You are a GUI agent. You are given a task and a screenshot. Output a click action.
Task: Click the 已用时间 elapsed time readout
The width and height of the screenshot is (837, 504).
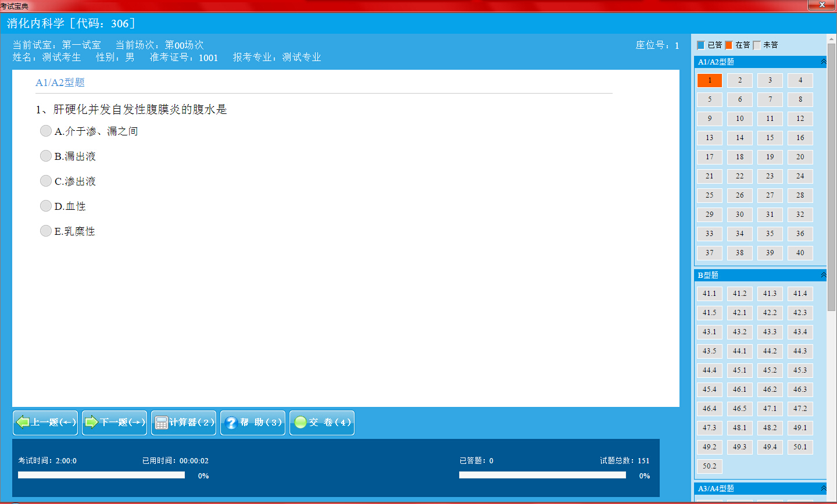point(176,460)
